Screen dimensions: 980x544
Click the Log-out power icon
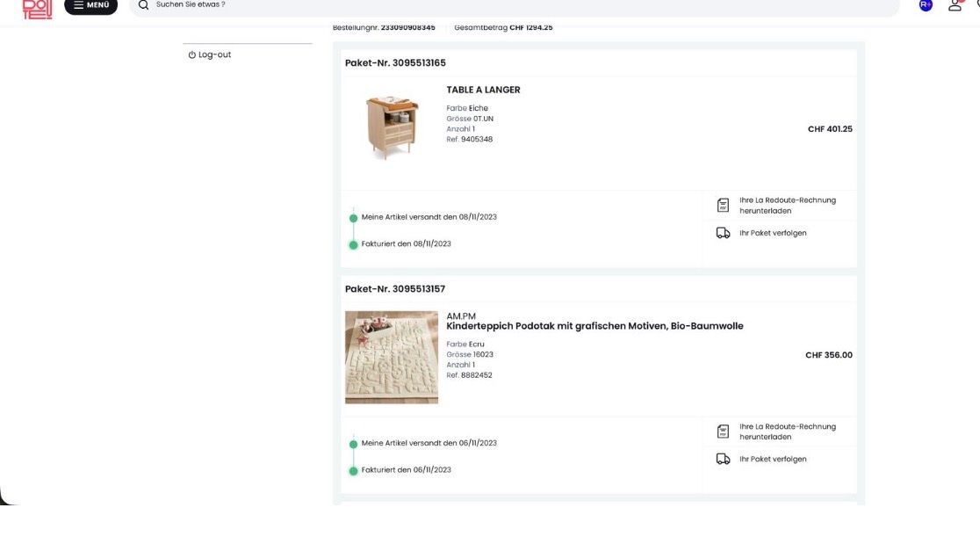click(192, 55)
